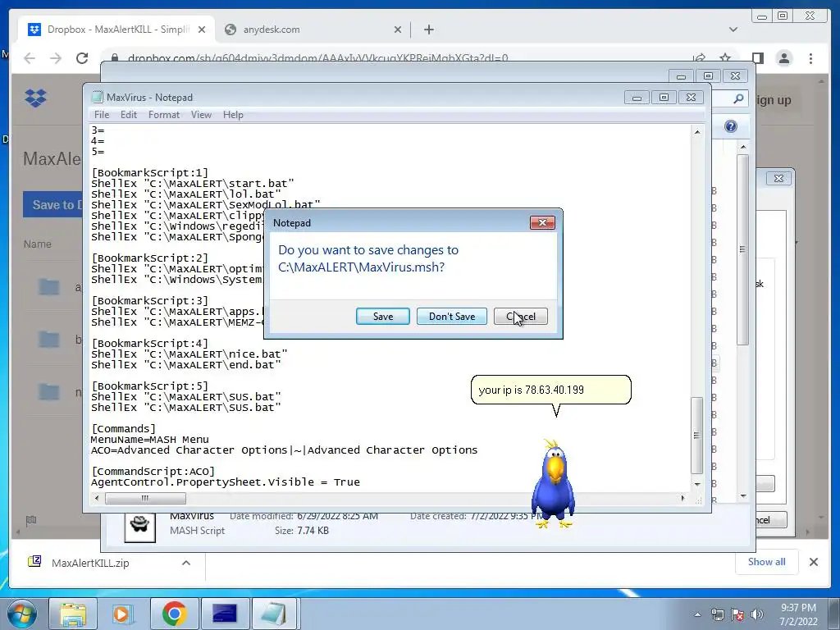Reload the Dropbox page
Screen dimensions: 840x630
(82, 58)
